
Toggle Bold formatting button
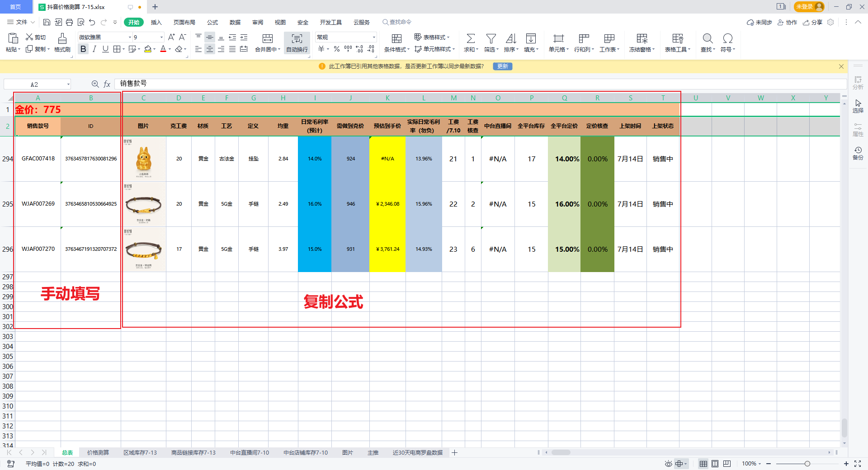(83, 49)
